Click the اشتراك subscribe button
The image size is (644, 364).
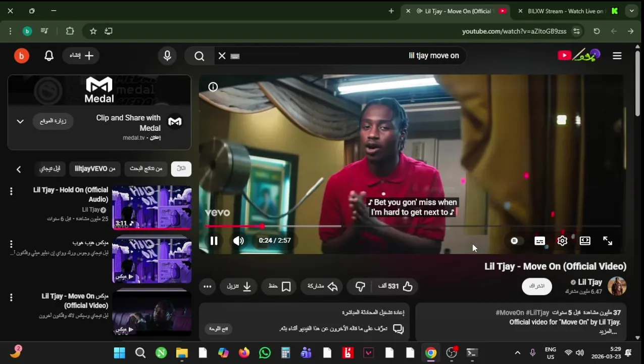(536, 286)
